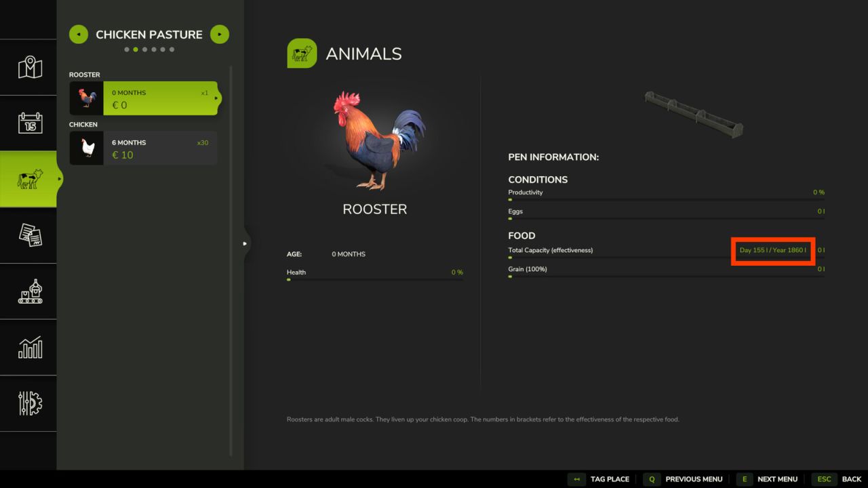Click the Rooster thumbnail in the list
868x488 pixels.
pyautogui.click(x=85, y=98)
